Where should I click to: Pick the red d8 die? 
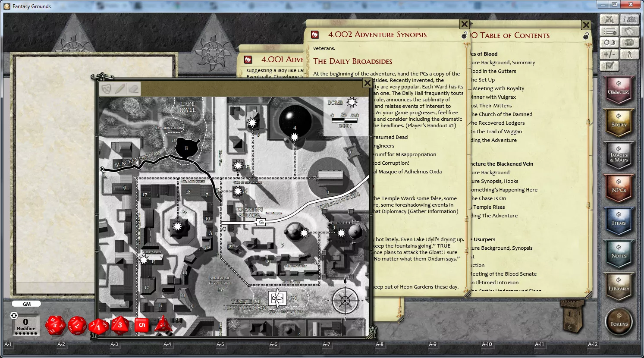point(120,325)
